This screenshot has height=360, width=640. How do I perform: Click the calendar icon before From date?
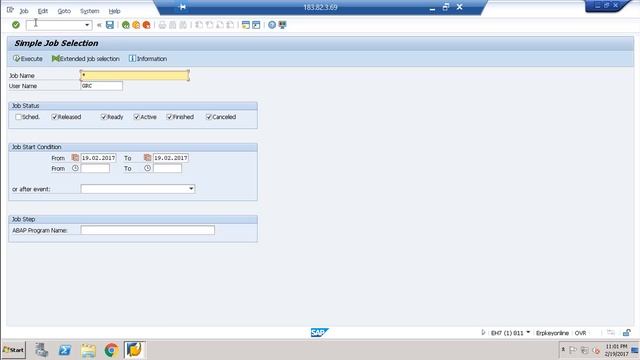[x=75, y=158]
